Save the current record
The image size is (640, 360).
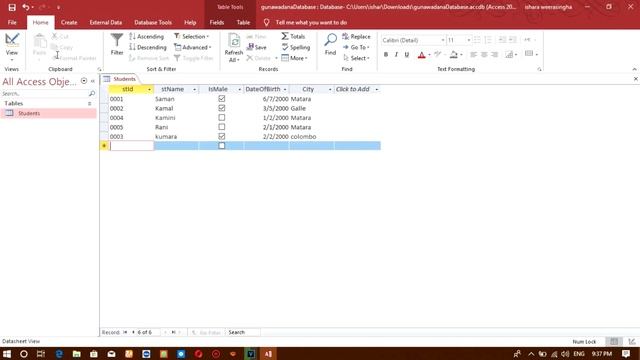[257, 47]
